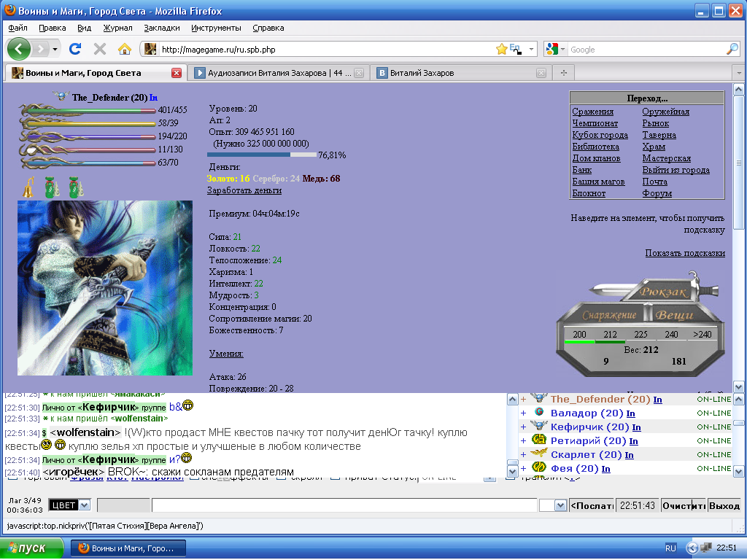
Task: Expand plus next to Валадор in user list
Action: 523,413
